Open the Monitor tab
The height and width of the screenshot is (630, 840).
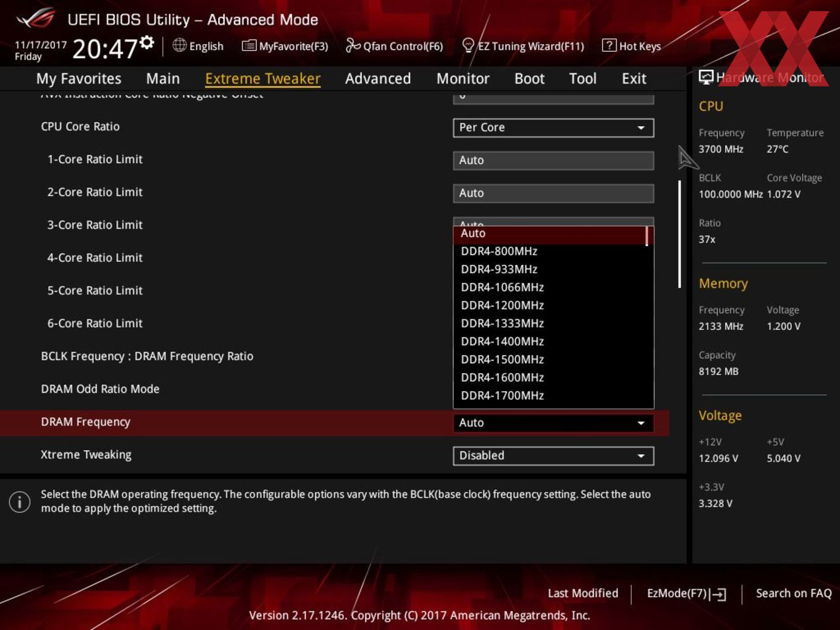pos(463,78)
